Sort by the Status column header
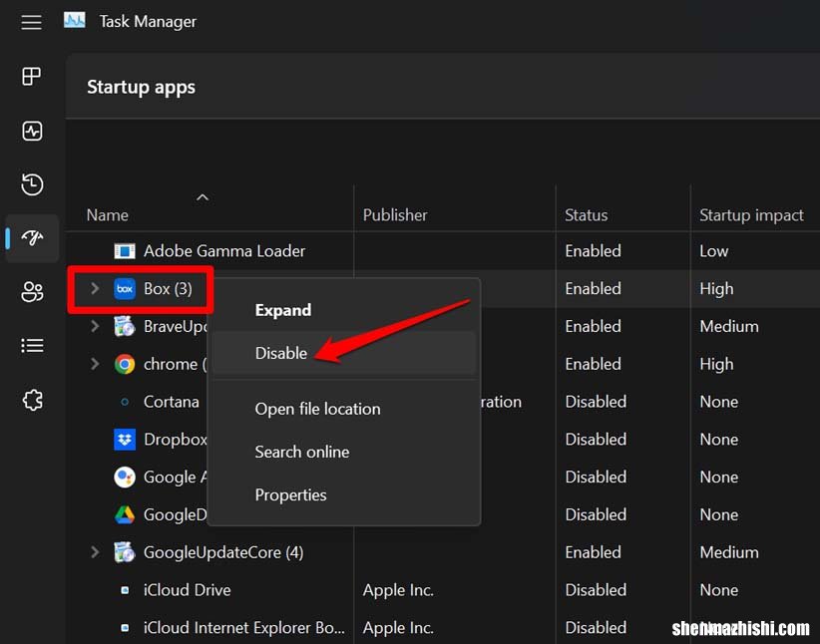 coord(586,215)
